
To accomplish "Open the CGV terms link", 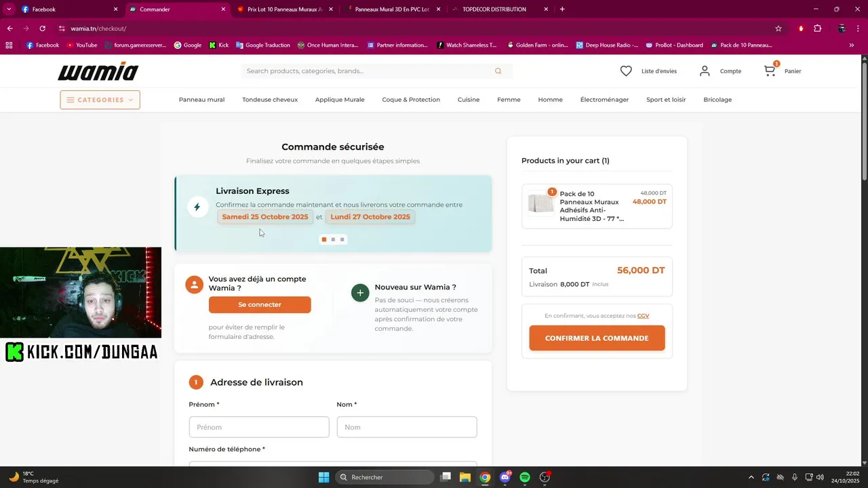I will [x=643, y=316].
